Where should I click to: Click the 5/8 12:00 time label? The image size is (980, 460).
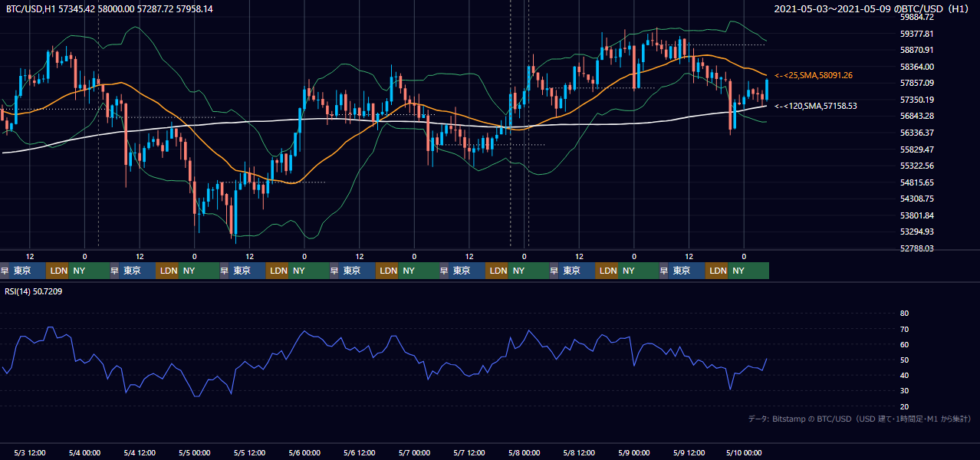(x=579, y=452)
